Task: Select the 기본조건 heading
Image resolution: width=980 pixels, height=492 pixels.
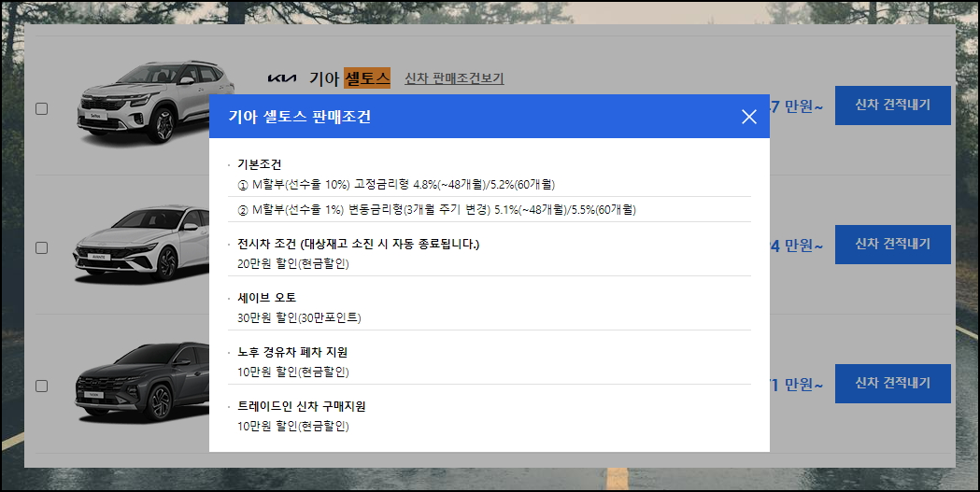Action: (x=260, y=164)
